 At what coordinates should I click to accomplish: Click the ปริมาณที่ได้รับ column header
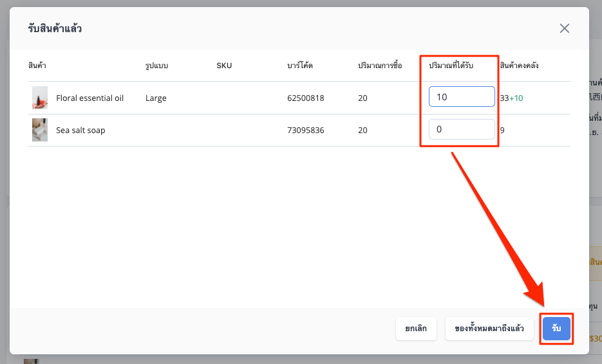[451, 65]
